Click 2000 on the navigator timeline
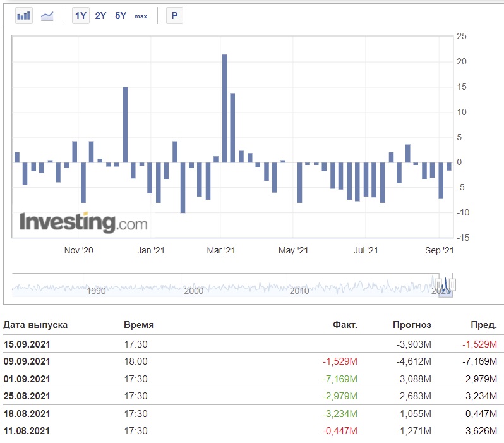 click(193, 291)
